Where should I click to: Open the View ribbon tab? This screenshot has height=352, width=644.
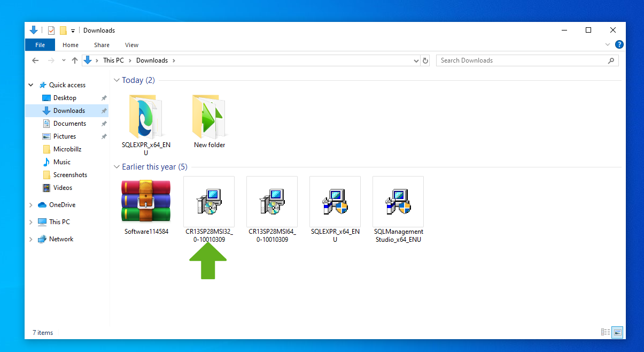point(131,45)
